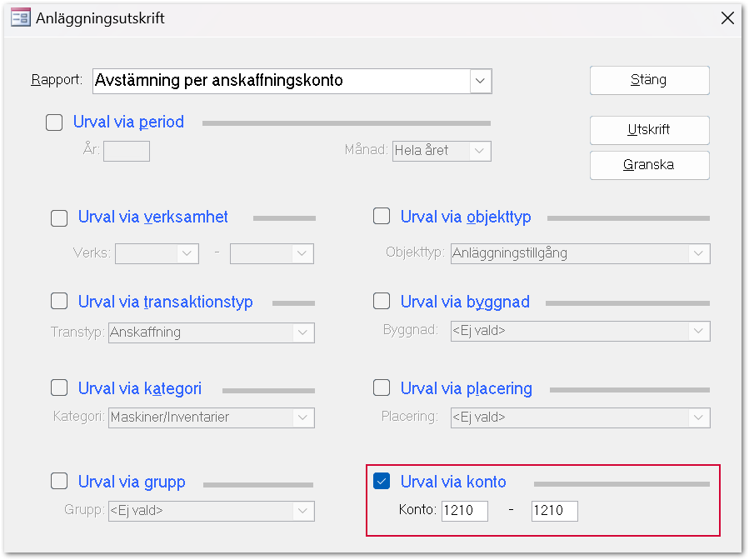Viewport: 749px width, 560px height.
Task: Tick the Urval via grupp checkbox
Action: click(x=59, y=481)
